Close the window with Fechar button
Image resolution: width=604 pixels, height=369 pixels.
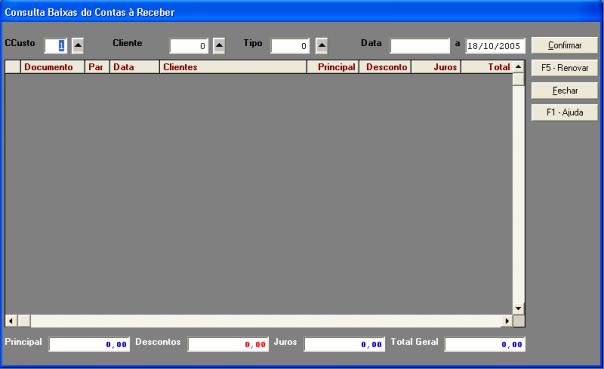tap(565, 91)
